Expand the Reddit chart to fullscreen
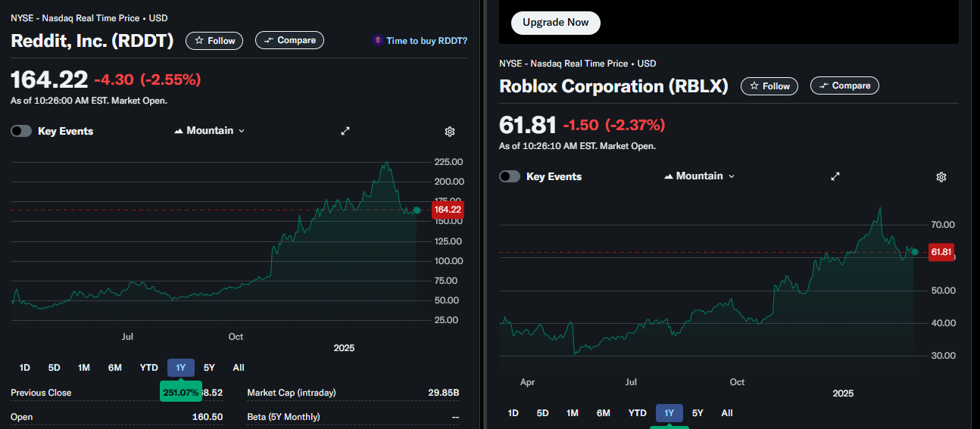The image size is (980, 429). click(x=345, y=131)
